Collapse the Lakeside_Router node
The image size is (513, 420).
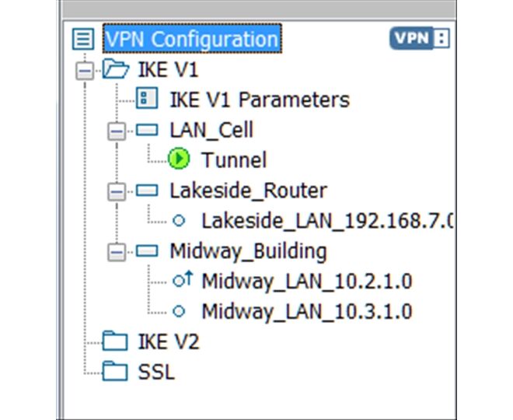[117, 191]
